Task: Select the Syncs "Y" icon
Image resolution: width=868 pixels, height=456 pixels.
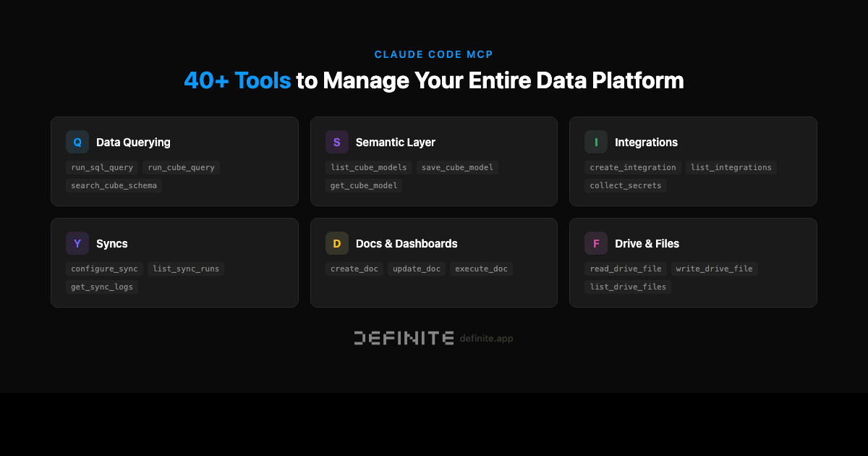Action: pos(77,243)
